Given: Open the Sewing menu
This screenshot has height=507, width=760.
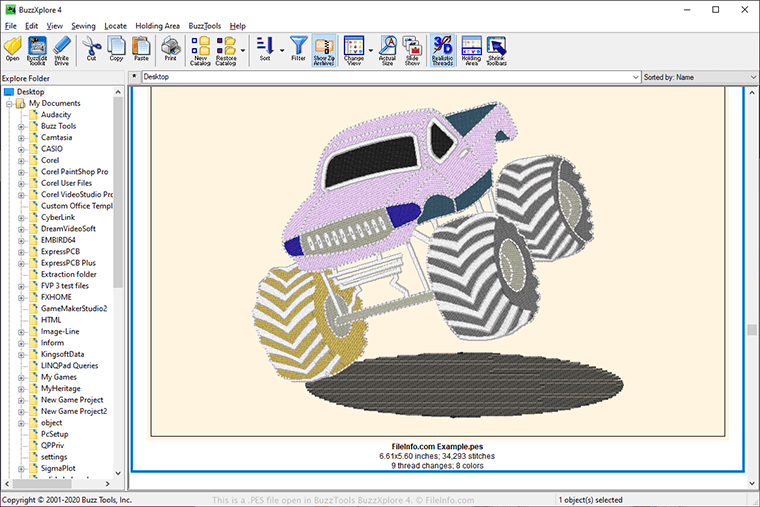Looking at the screenshot, I should 83,25.
